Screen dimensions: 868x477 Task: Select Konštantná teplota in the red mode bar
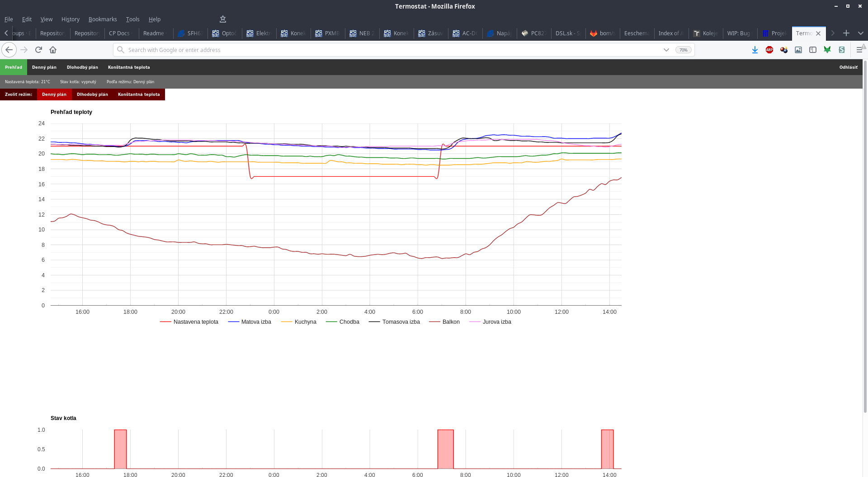click(139, 94)
